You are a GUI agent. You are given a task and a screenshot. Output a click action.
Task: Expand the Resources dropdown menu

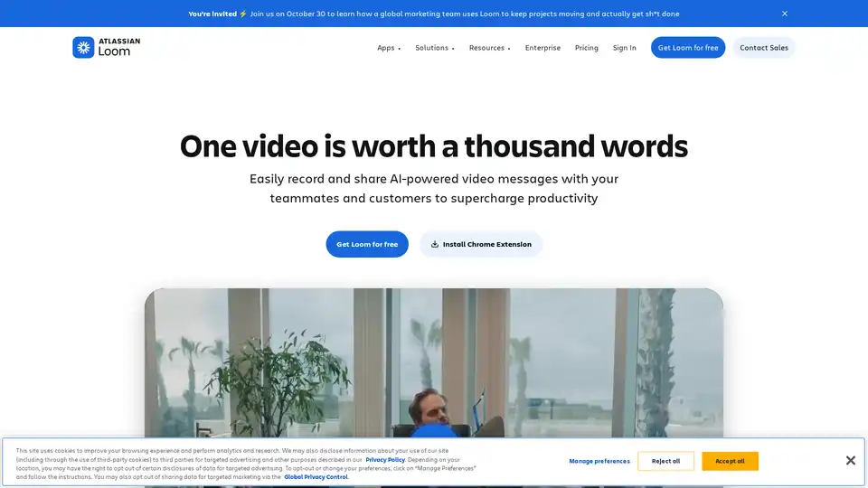(489, 48)
